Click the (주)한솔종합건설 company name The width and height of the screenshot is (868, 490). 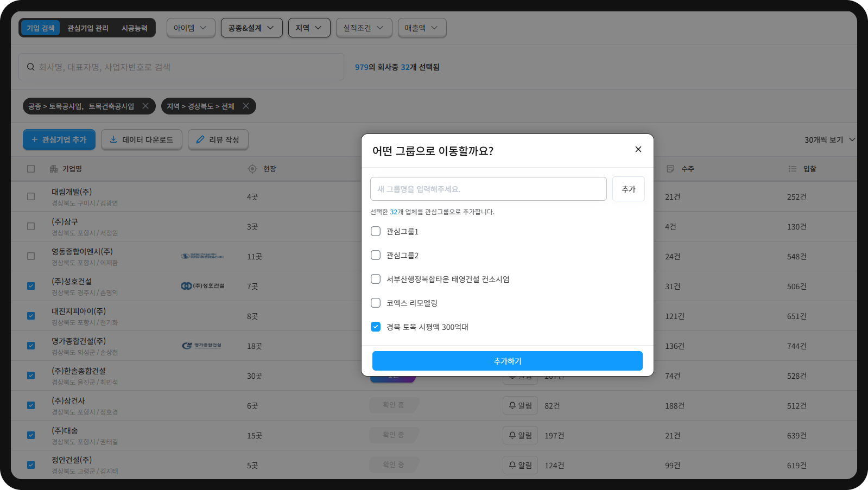[79, 371]
